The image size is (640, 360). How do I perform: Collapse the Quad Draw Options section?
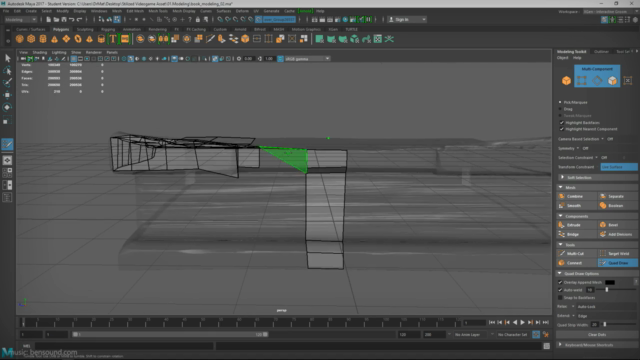(x=560, y=273)
